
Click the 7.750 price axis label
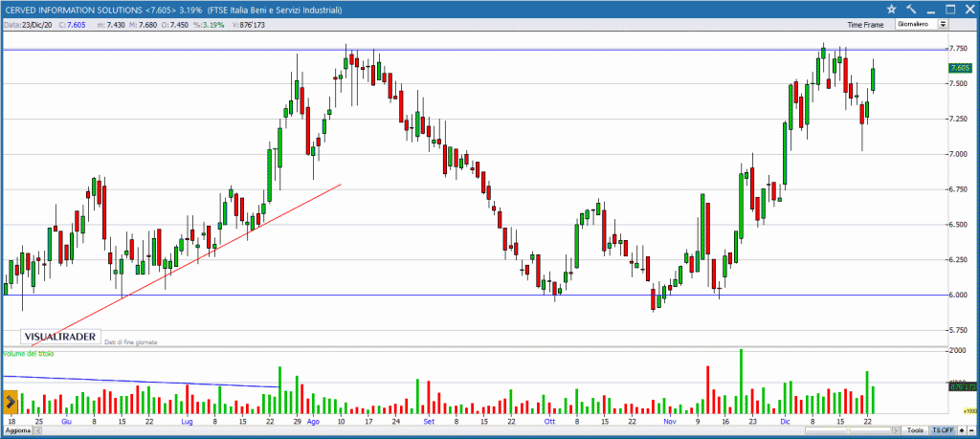pos(959,48)
